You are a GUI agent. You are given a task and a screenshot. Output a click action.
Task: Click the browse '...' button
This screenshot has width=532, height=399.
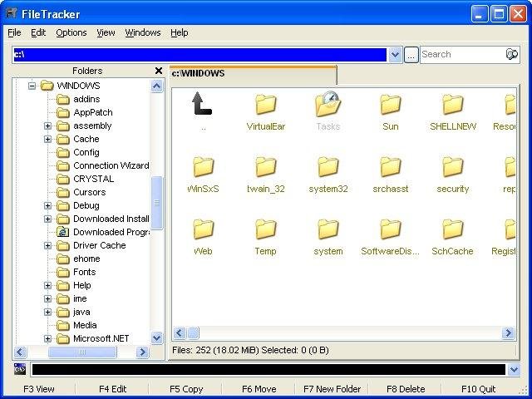[x=411, y=55]
